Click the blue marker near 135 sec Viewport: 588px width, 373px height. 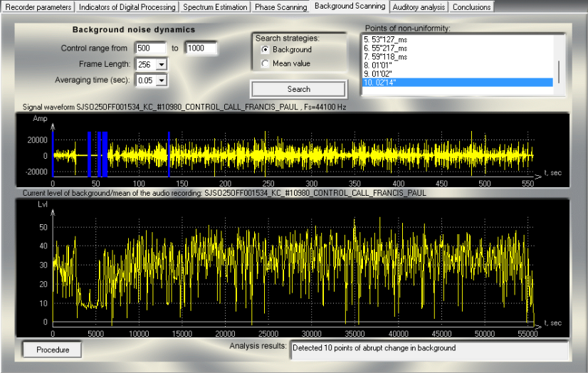[x=169, y=153]
